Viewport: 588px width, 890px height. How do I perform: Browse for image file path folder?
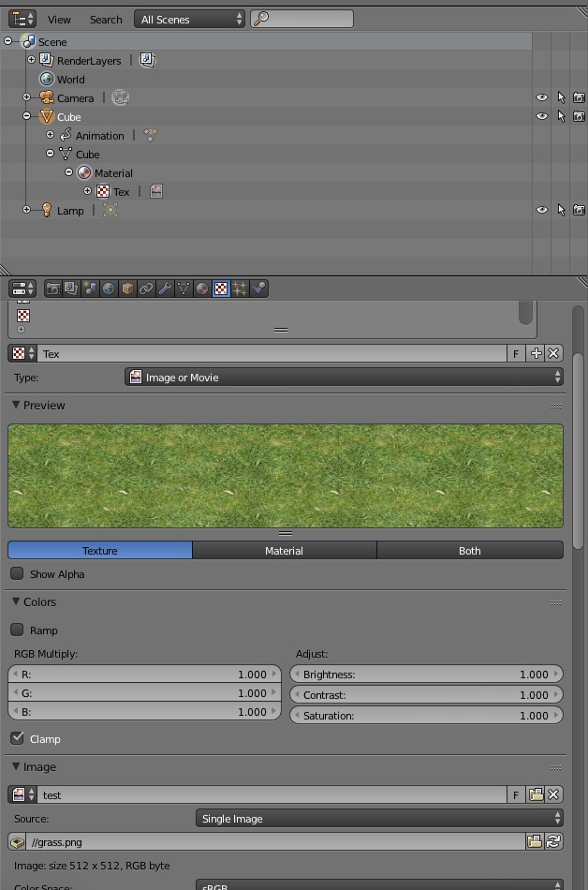pos(534,842)
